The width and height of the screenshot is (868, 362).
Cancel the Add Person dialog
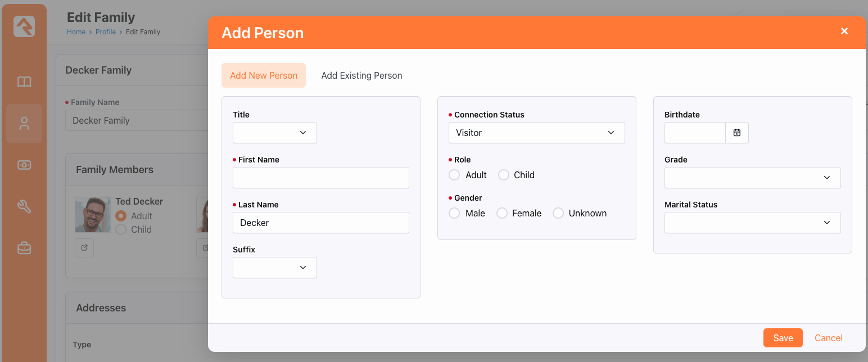[x=829, y=338]
